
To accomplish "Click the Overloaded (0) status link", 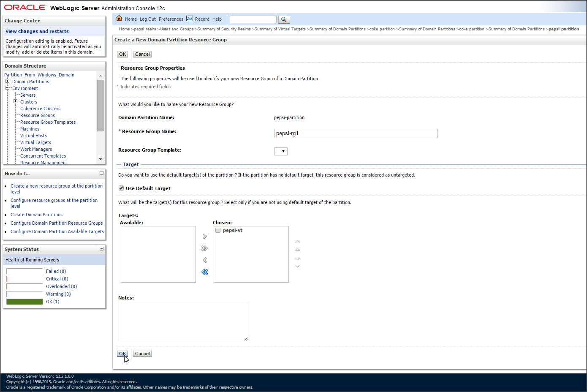I will [x=61, y=286].
